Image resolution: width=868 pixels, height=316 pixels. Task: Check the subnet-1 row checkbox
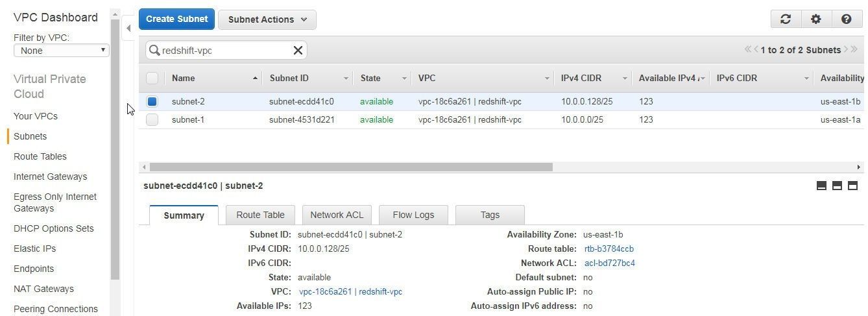[152, 119]
